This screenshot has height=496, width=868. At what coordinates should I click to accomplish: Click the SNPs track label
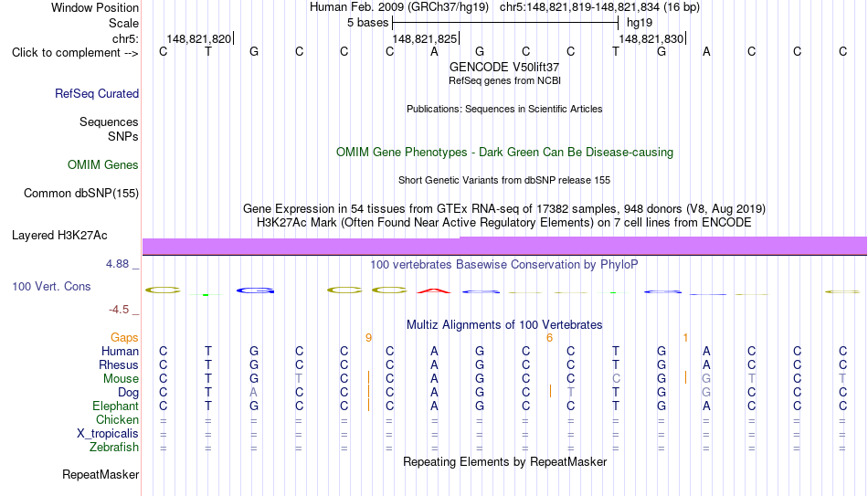(123, 136)
